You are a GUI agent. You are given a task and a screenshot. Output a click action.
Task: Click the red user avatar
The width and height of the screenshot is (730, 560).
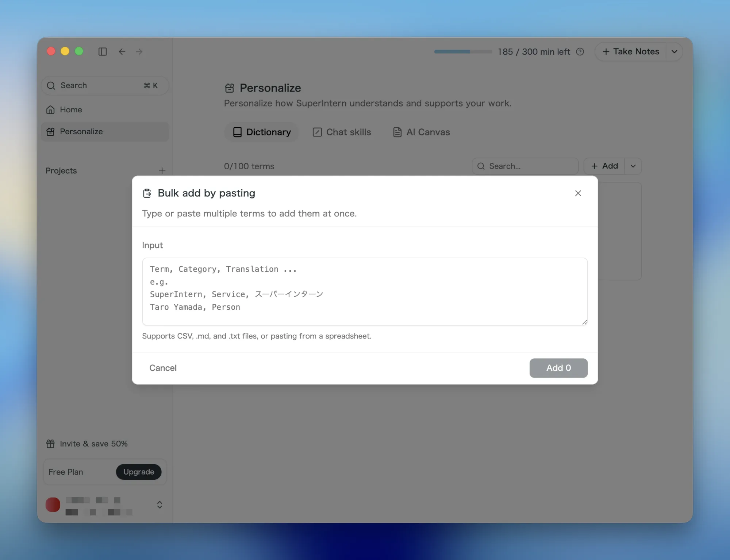point(53,505)
